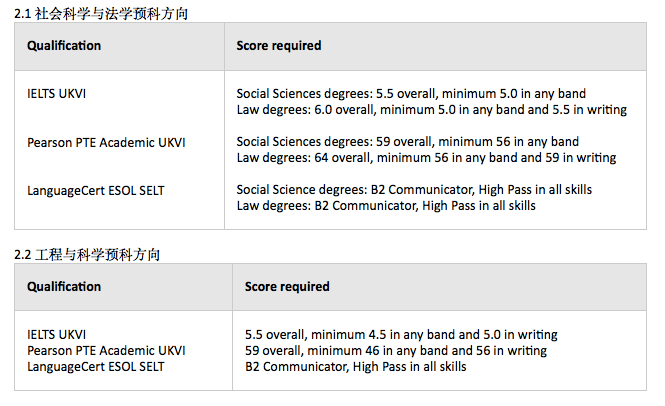Click the 5.5 overall, minimum 4.5 line
This screenshot has width=665, height=406.
point(401,334)
